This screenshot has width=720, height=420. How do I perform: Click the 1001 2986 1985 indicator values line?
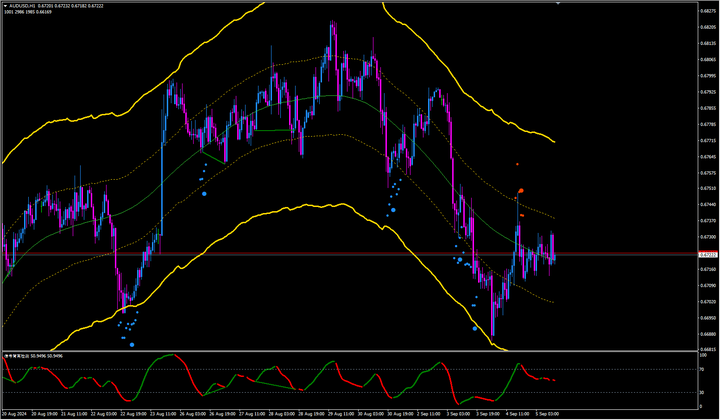tap(26, 12)
